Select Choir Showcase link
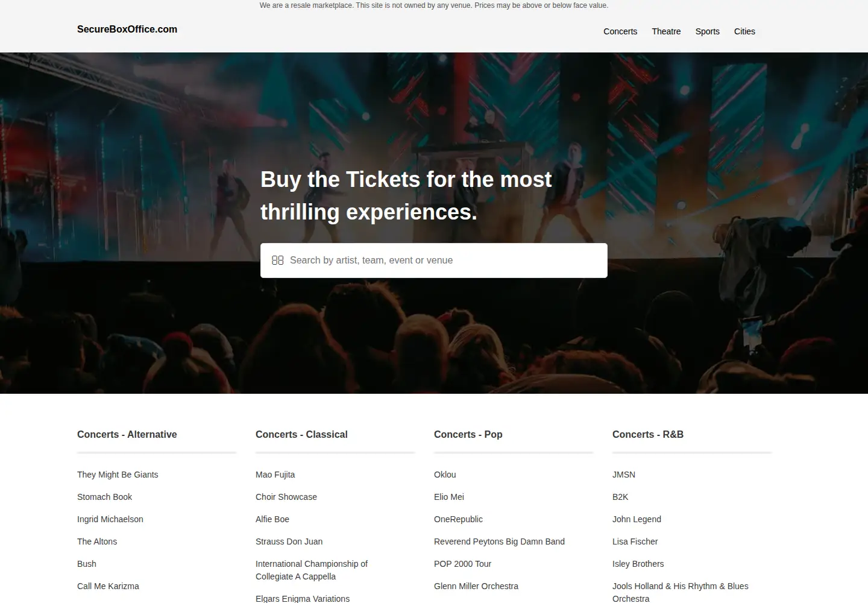The image size is (868, 603). (286, 497)
